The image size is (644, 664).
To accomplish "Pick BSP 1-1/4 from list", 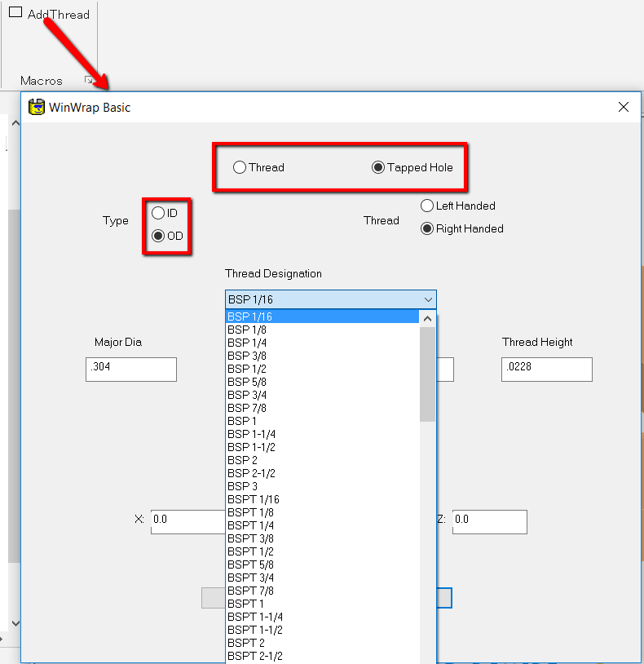I will click(323, 435).
